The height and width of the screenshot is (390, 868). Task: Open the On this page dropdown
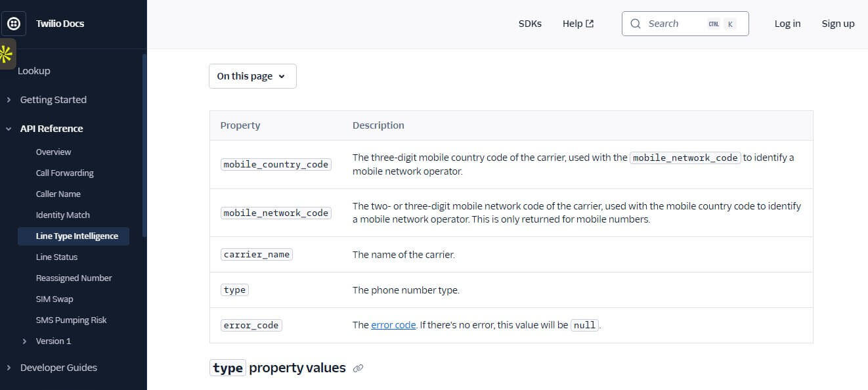pyautogui.click(x=253, y=76)
